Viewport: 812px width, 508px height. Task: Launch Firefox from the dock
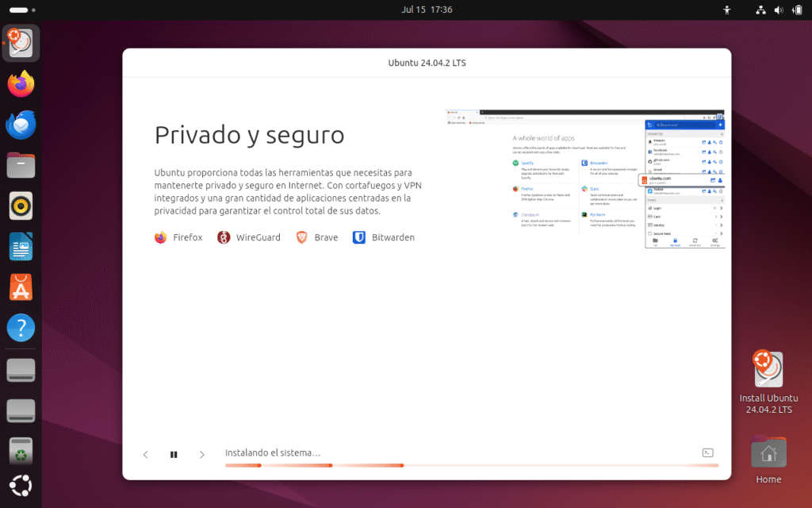[x=21, y=84]
